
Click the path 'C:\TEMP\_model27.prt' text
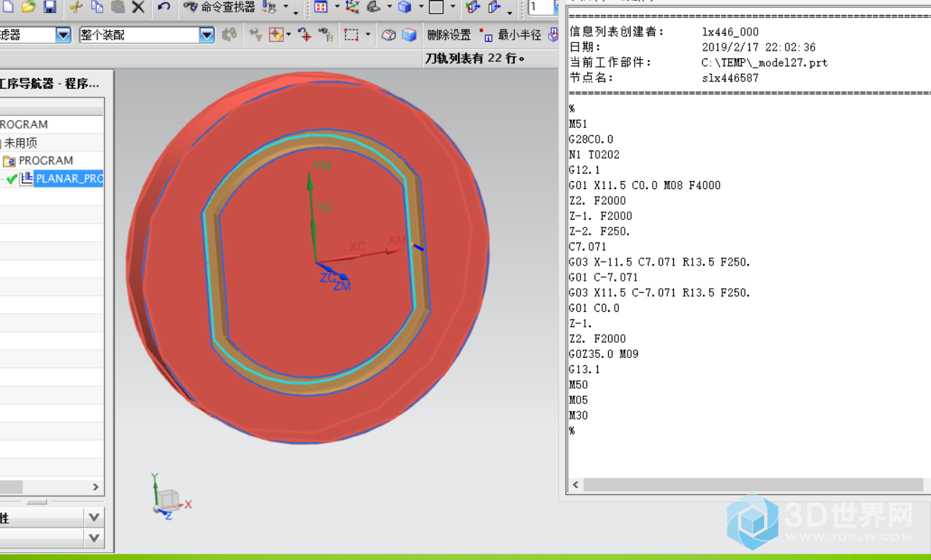coord(764,63)
